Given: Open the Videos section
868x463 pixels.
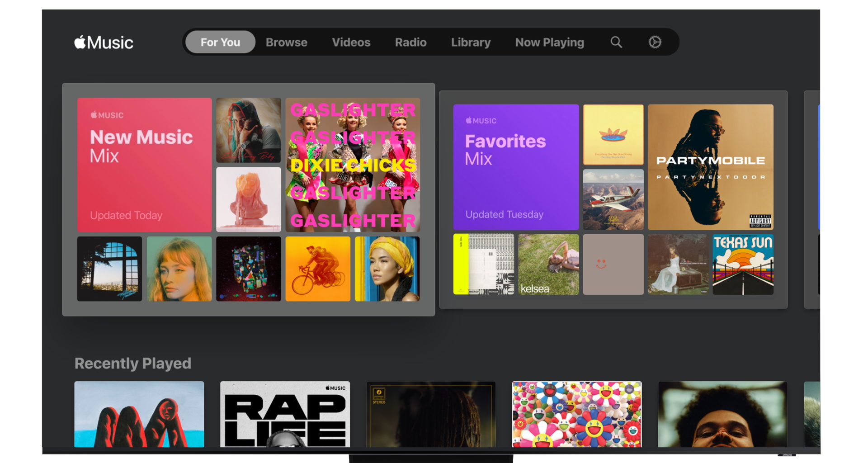Looking at the screenshot, I should pyautogui.click(x=351, y=42).
